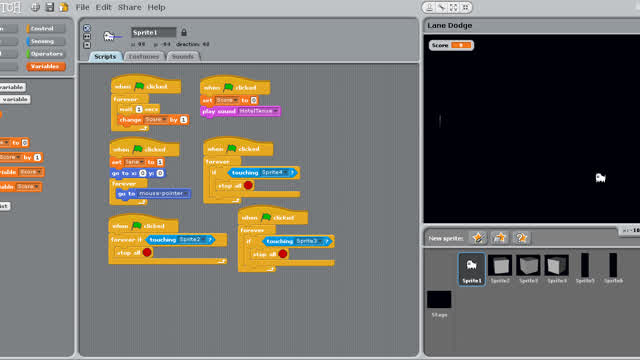Select the Control block category

pos(45,29)
